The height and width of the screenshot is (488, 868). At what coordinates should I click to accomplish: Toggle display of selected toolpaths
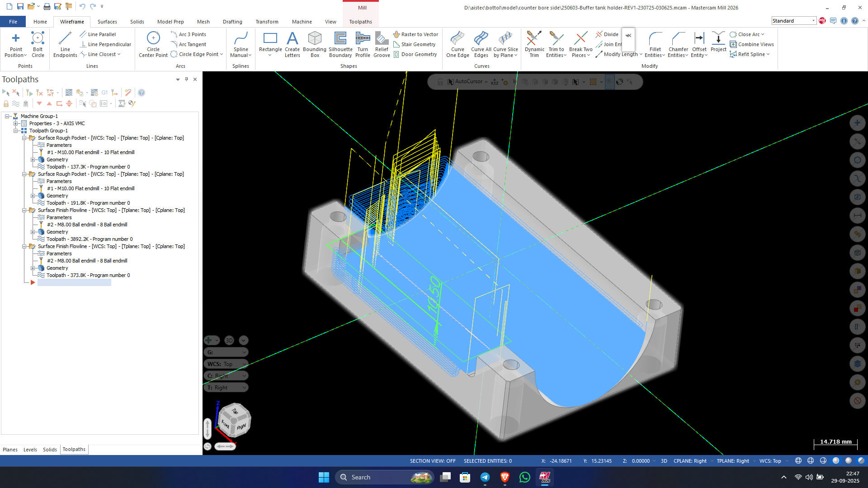[x=16, y=103]
